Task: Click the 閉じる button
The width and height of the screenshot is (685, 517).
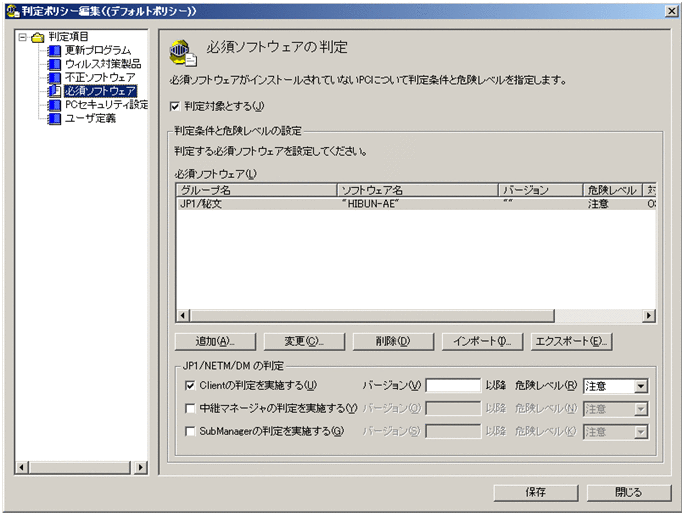Action: 629,493
